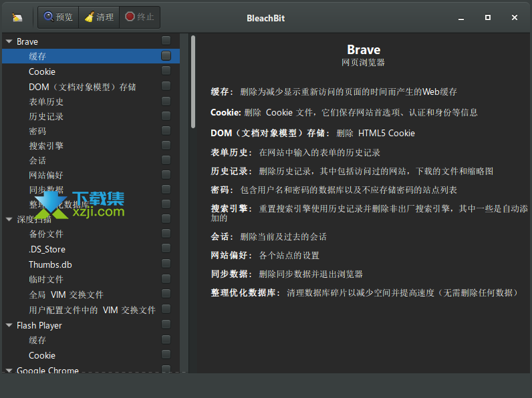Open the BleachBit application menu icon
Screen dimensions: 532x398
[x=17, y=17]
